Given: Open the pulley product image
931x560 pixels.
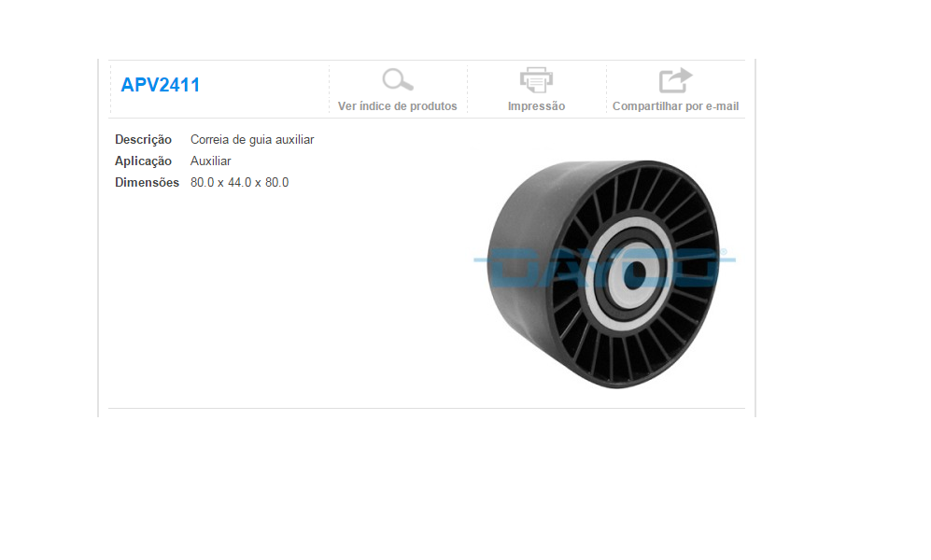Looking at the screenshot, I should [604, 274].
